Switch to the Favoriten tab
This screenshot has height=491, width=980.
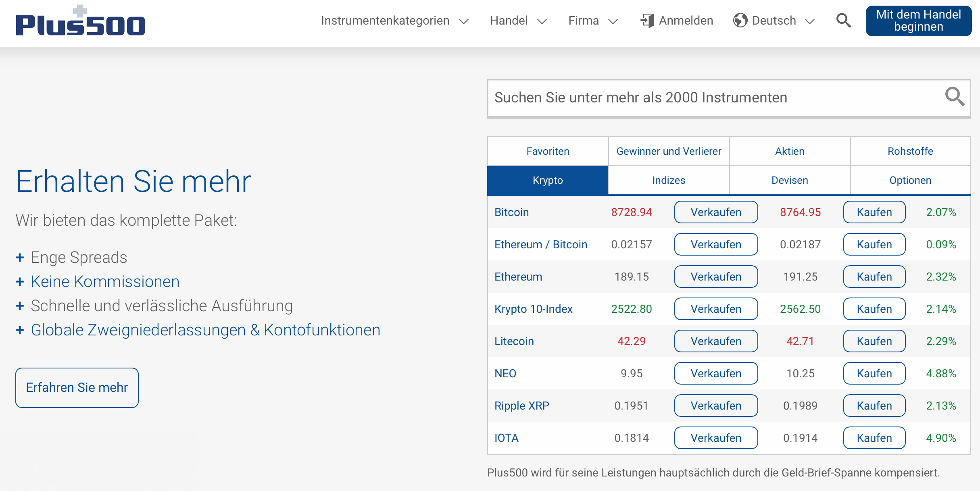pyautogui.click(x=548, y=151)
